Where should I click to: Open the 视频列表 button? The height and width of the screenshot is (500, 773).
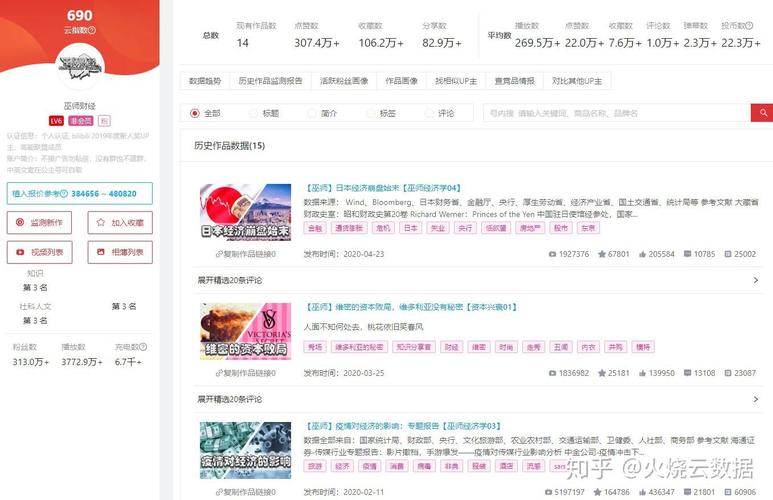pyautogui.click(x=39, y=252)
